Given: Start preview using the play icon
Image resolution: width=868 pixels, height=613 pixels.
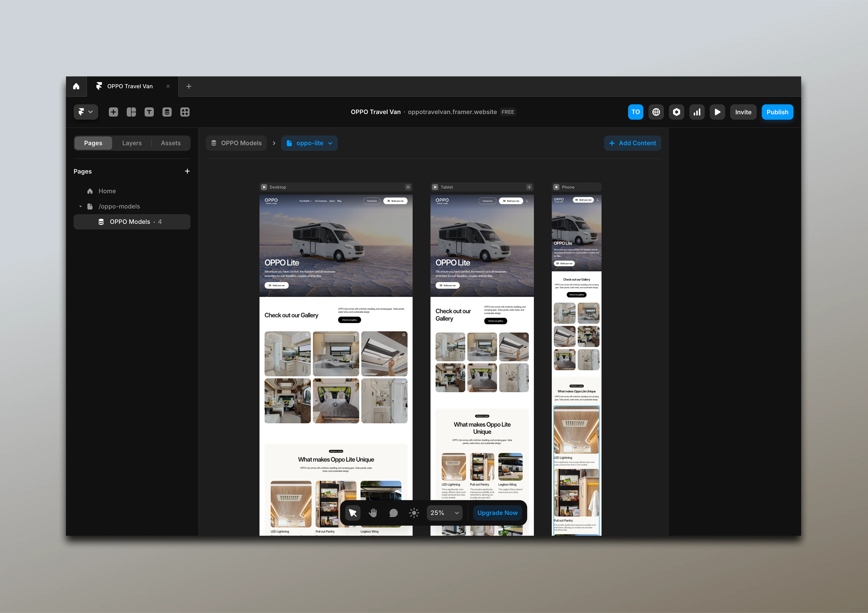Looking at the screenshot, I should 717,112.
